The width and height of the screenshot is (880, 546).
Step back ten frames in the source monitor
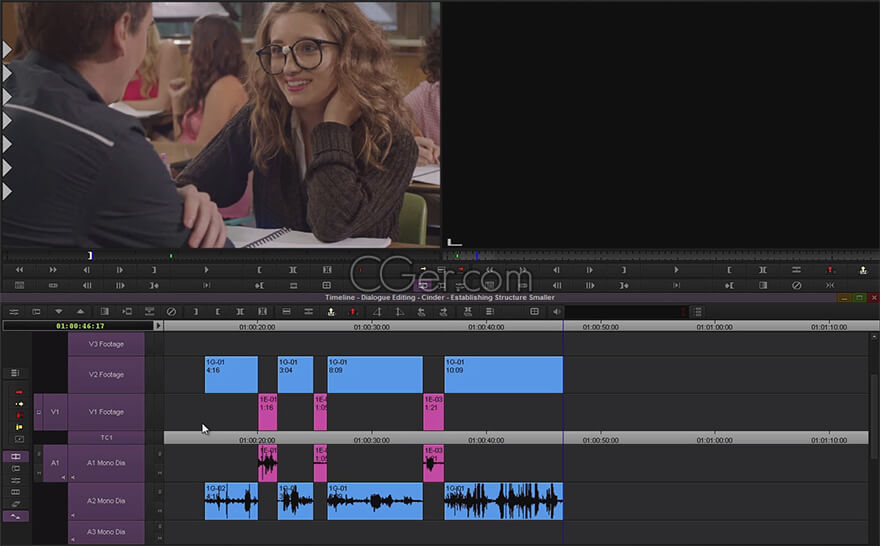87,285
